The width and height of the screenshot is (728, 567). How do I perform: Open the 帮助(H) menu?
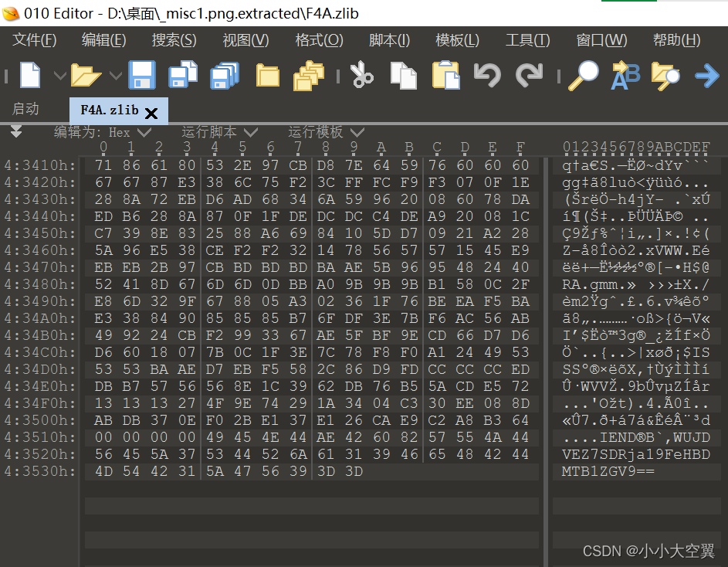676,40
